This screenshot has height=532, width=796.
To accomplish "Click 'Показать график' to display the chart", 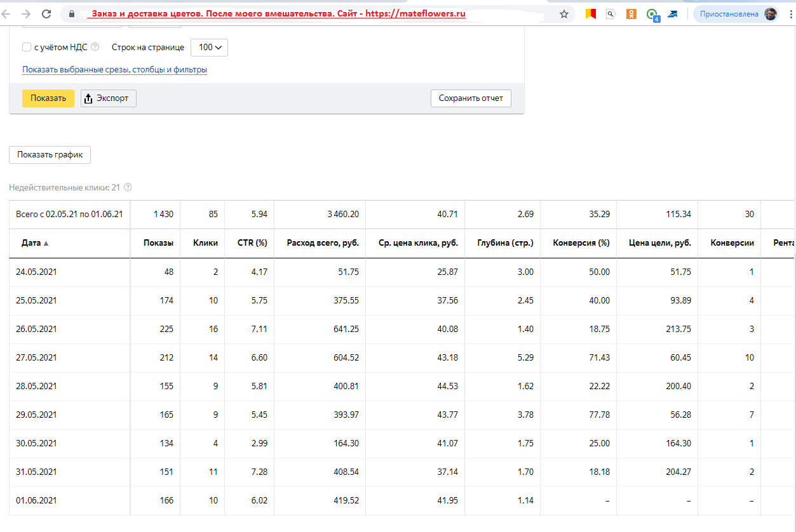I will coord(50,155).
